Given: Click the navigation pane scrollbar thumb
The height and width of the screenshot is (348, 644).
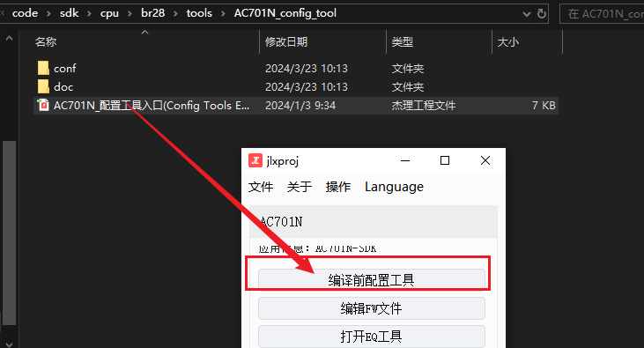Looking at the screenshot, I should tap(9, 233).
